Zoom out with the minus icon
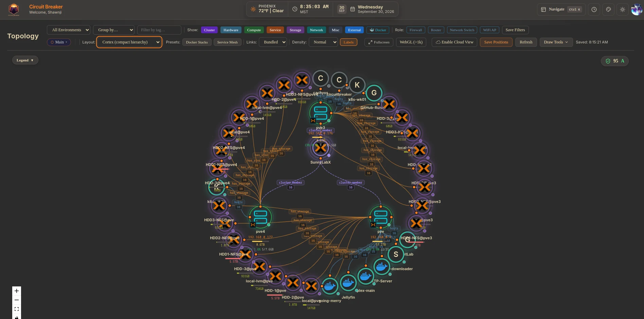This screenshot has height=319, width=644. 17,300
